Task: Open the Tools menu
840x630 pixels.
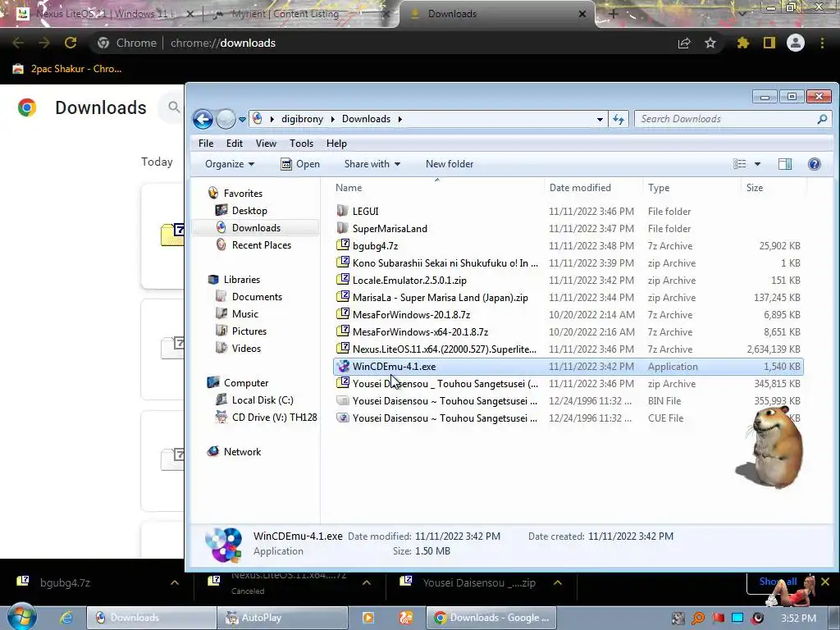Action: [301, 144]
